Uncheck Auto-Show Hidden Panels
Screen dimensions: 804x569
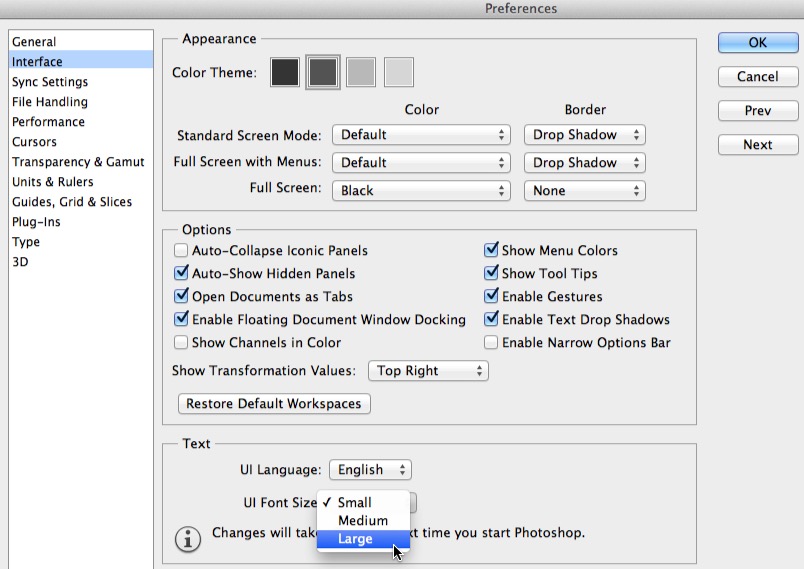pyautogui.click(x=180, y=273)
